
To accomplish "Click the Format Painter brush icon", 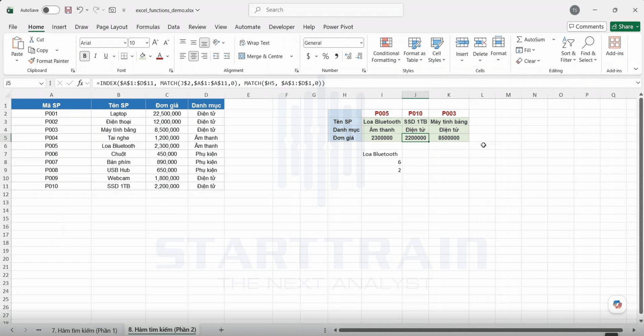I will (x=32, y=61).
